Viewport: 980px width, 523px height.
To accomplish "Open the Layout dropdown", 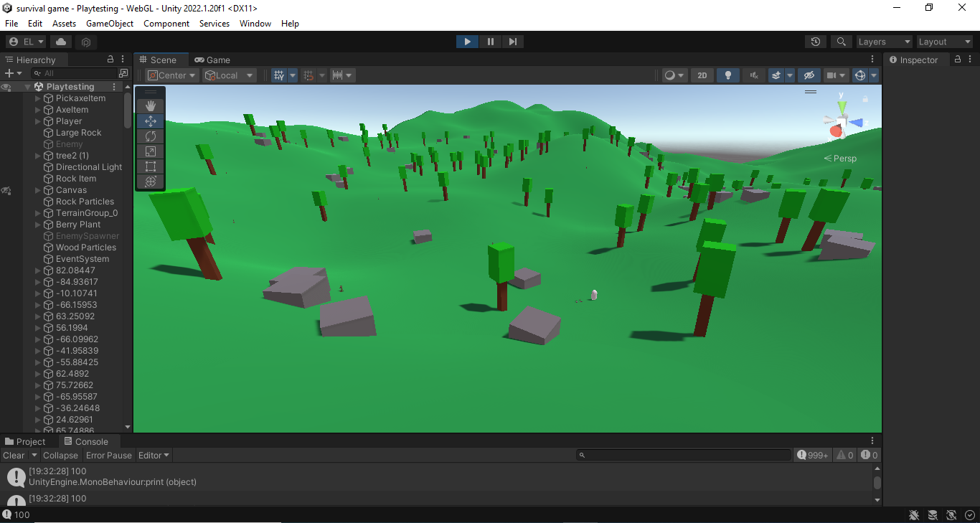I will pyautogui.click(x=944, y=42).
